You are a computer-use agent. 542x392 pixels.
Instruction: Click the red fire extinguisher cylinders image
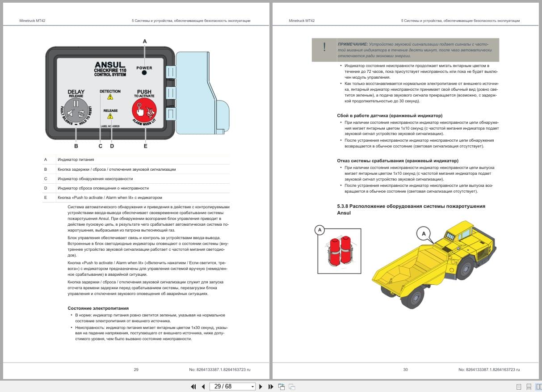340,251
